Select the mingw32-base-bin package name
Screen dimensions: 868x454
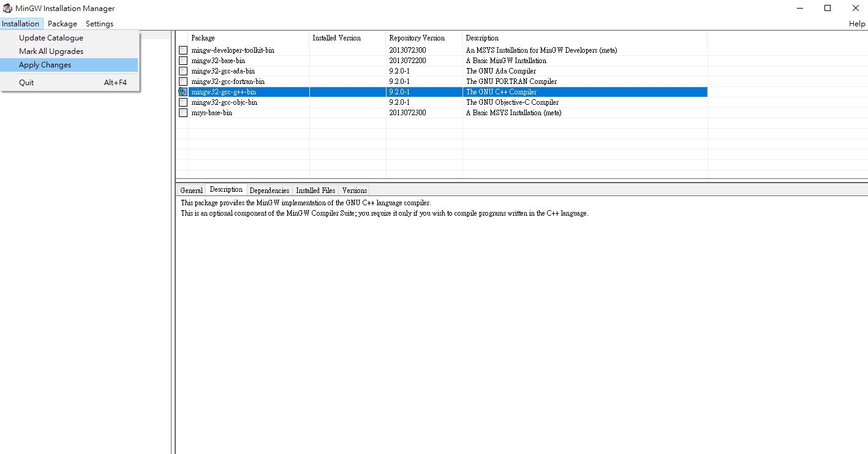218,61
